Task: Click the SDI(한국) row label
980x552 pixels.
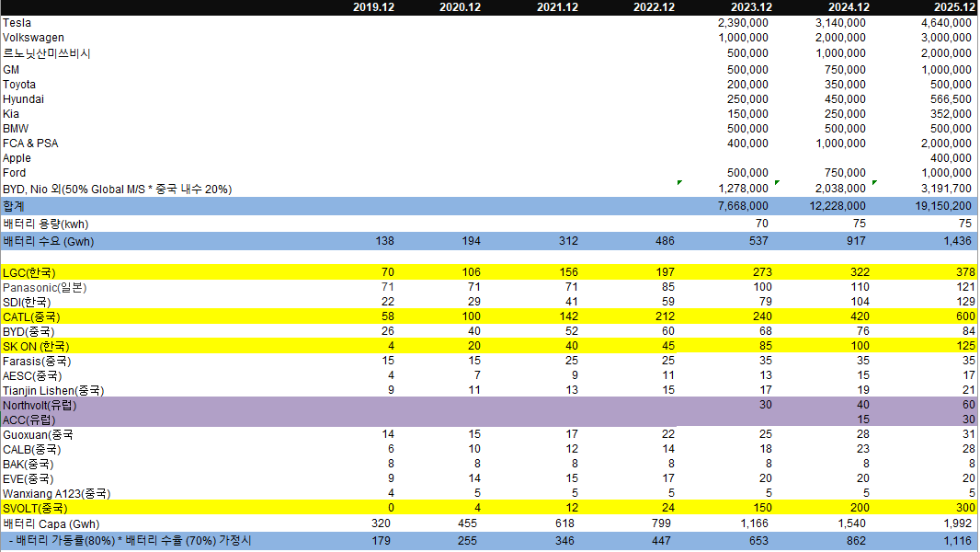Action: point(27,303)
